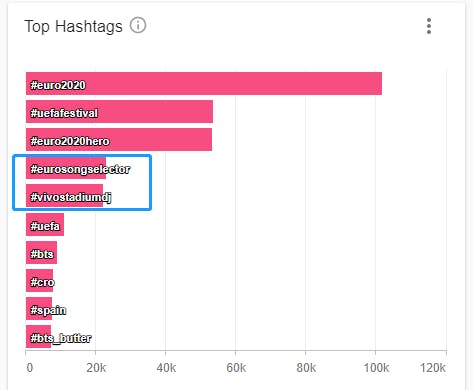Open the three-dot options menu
This screenshot has height=390, width=473.
point(429,26)
